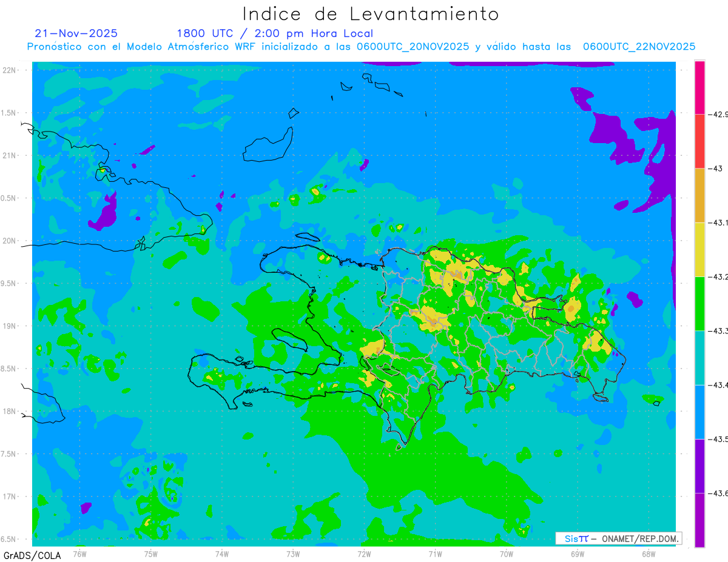Viewport: 728px width, 562px height.
Task: Choose the yellow legend swatch between -43.1 and -43.2
Action: click(x=699, y=249)
